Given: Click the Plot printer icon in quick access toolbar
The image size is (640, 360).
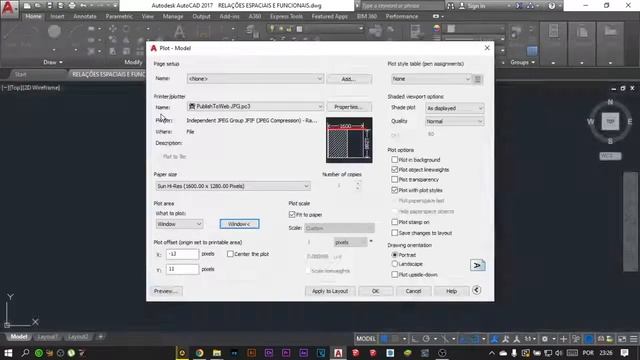Looking at the screenshot, I should pyautogui.click(x=72, y=6).
